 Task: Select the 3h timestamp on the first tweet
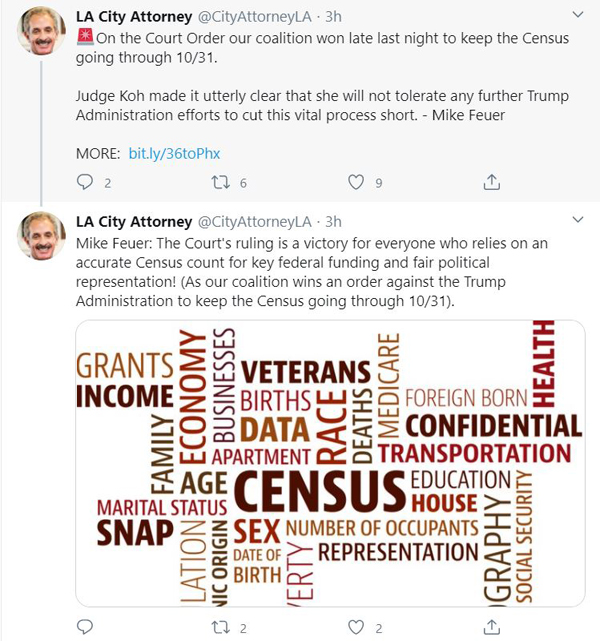334,17
